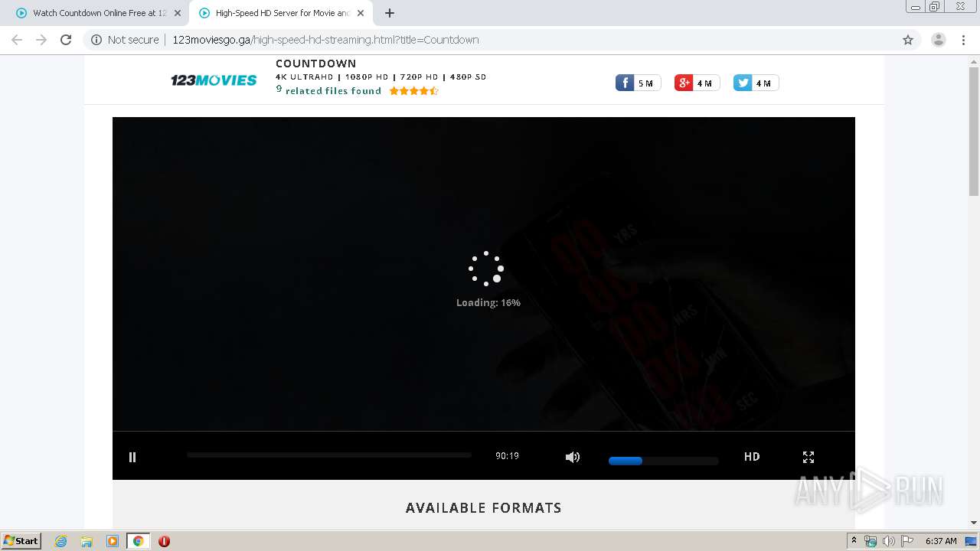Reload the current page

(x=66, y=40)
